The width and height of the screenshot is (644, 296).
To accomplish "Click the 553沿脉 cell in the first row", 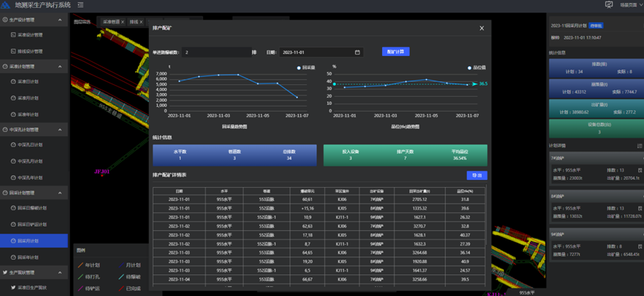I will click(266, 199).
